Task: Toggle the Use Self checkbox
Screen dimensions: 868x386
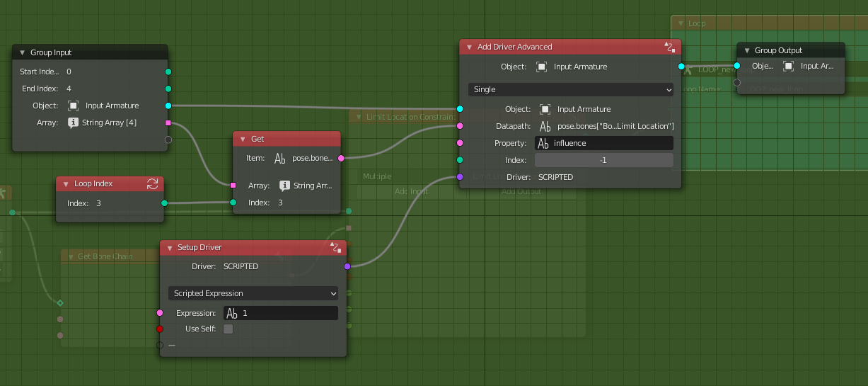Action: tap(228, 329)
